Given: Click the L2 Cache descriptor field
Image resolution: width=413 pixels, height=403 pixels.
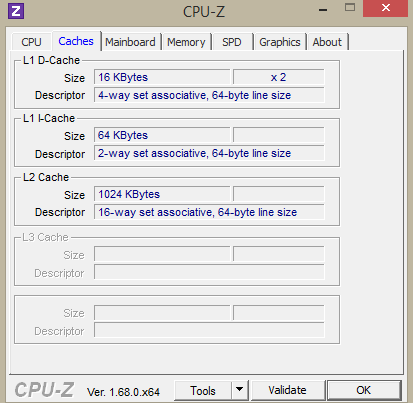Looking at the screenshot, I should point(209,212).
